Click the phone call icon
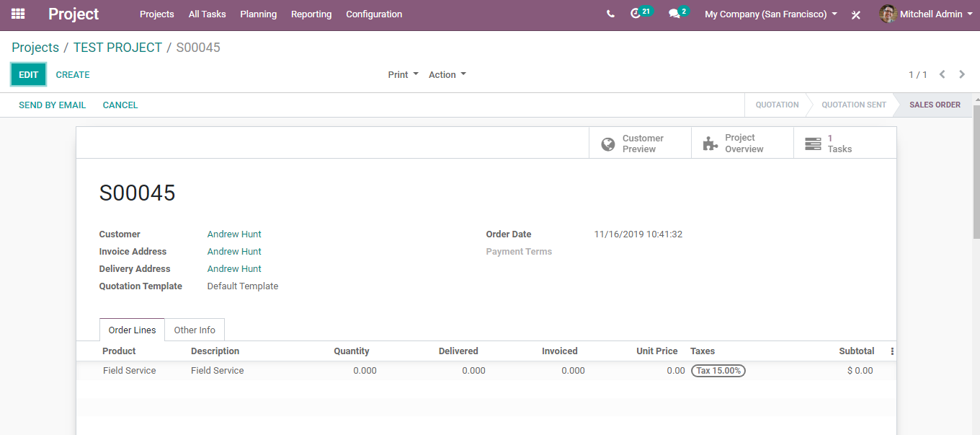Screen dimensions: 980x435 click(x=610, y=14)
